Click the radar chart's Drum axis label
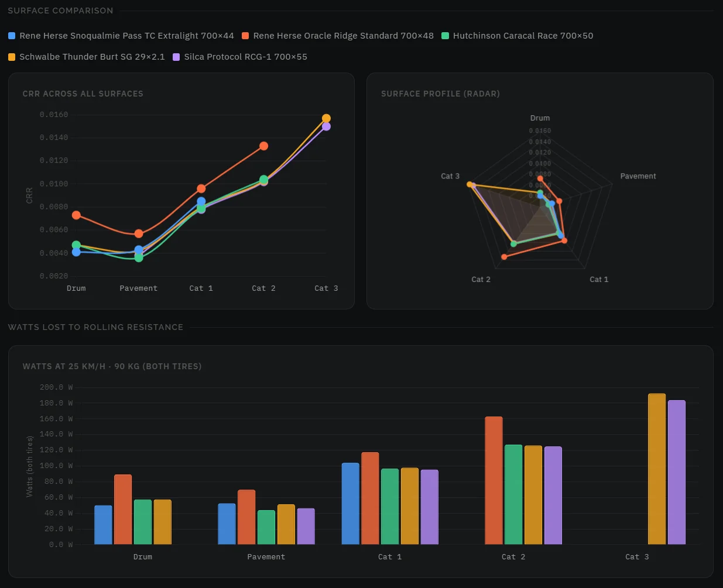Image resolution: width=723 pixels, height=588 pixels. 540,118
